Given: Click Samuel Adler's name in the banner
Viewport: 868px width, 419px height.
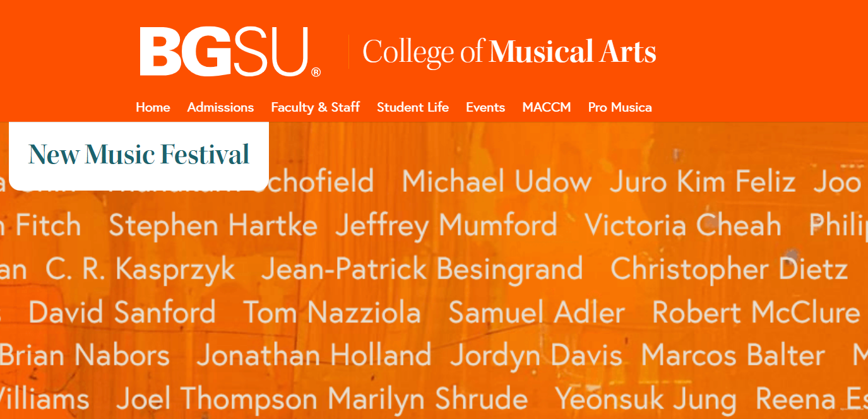Looking at the screenshot, I should (535, 312).
